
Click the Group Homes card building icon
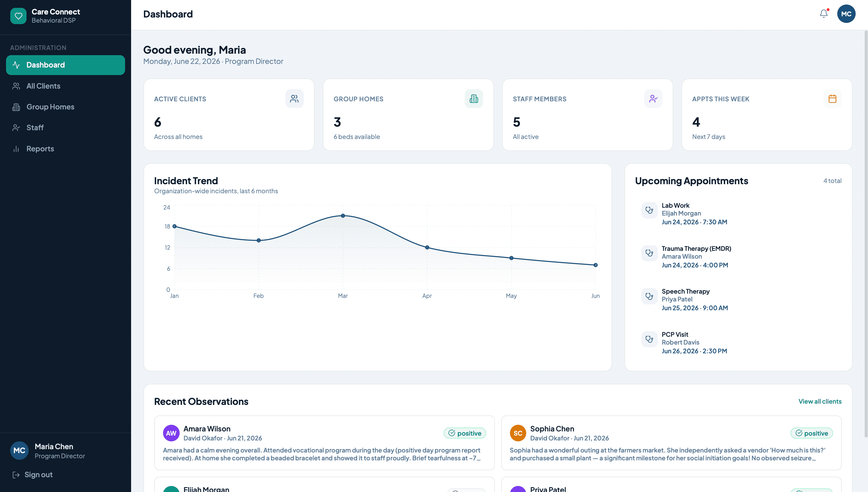tap(473, 99)
